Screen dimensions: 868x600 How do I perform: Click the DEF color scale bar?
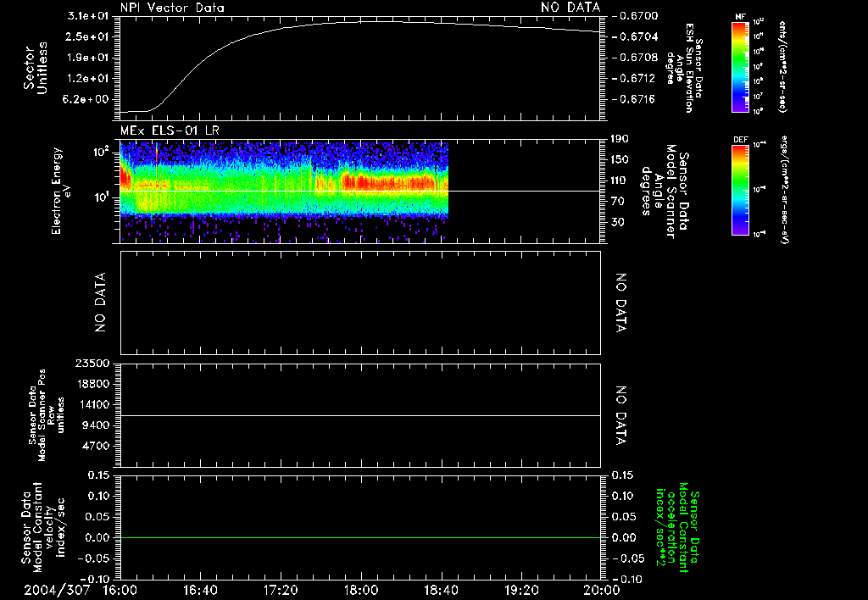click(x=740, y=190)
